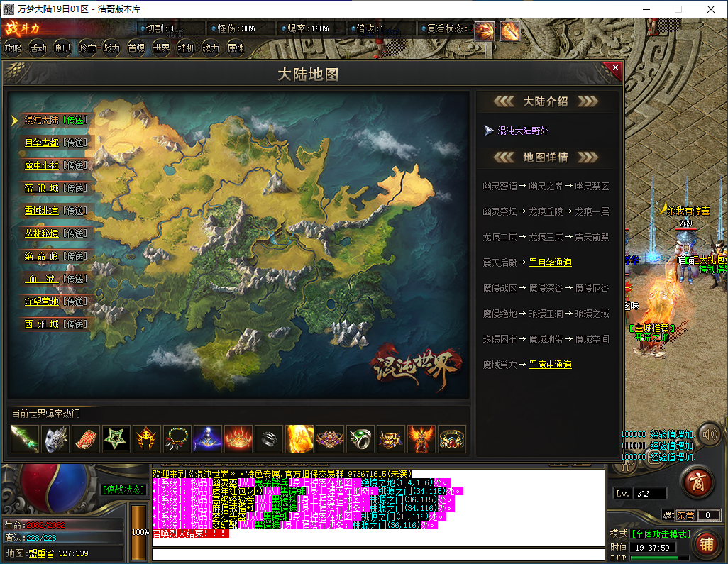Click the purple gold medal item
Image resolution: width=728 pixels, height=564 pixels.
pos(330,438)
